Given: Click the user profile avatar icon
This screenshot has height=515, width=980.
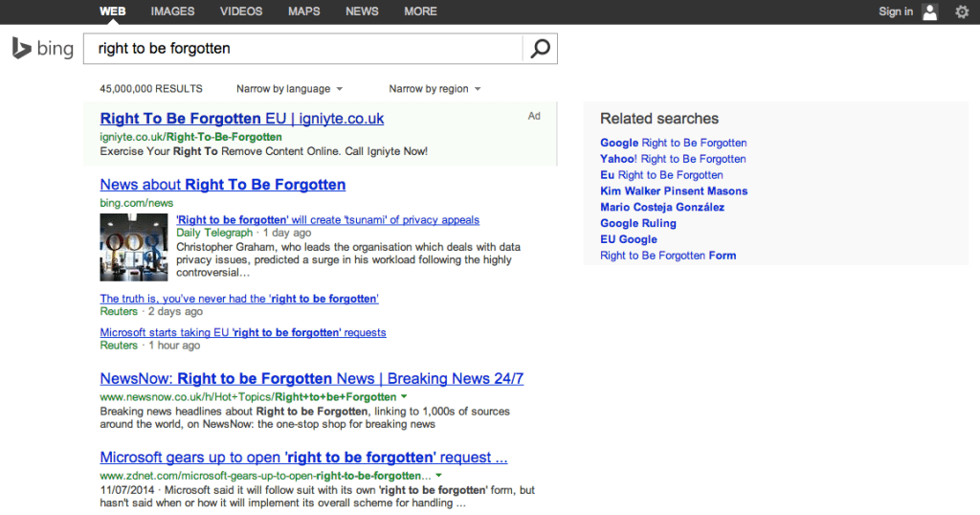Looking at the screenshot, I should (x=930, y=11).
